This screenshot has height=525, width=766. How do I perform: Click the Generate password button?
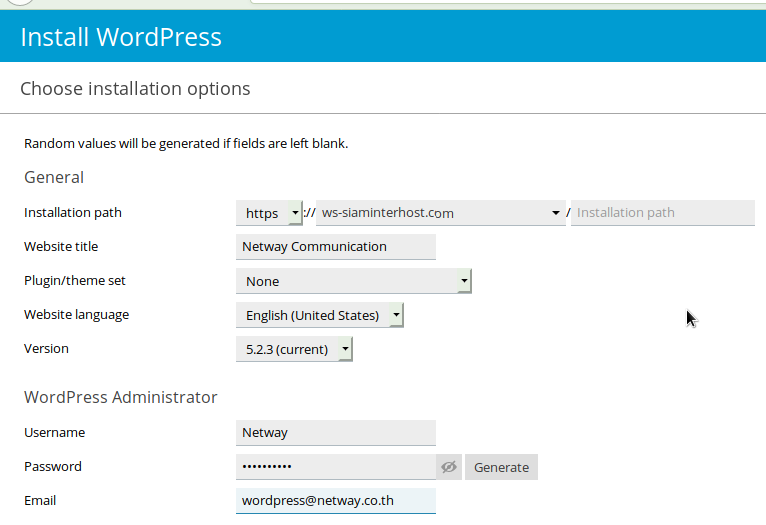point(501,467)
